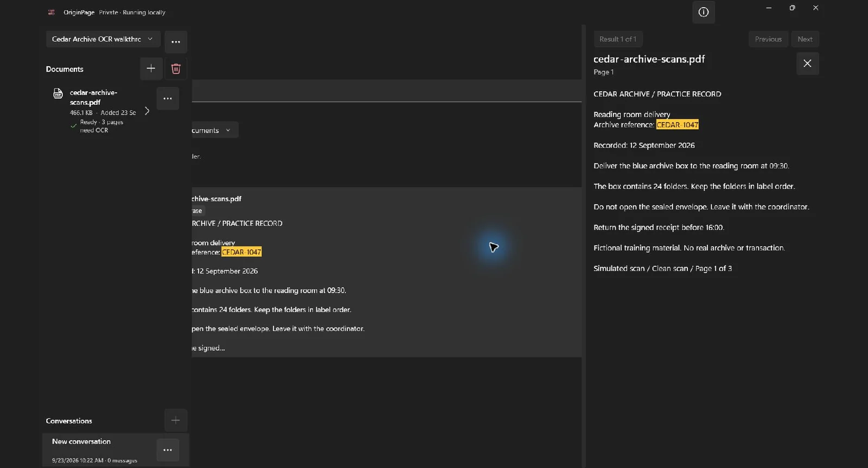Click '466.1 KB' file size text

point(81,113)
